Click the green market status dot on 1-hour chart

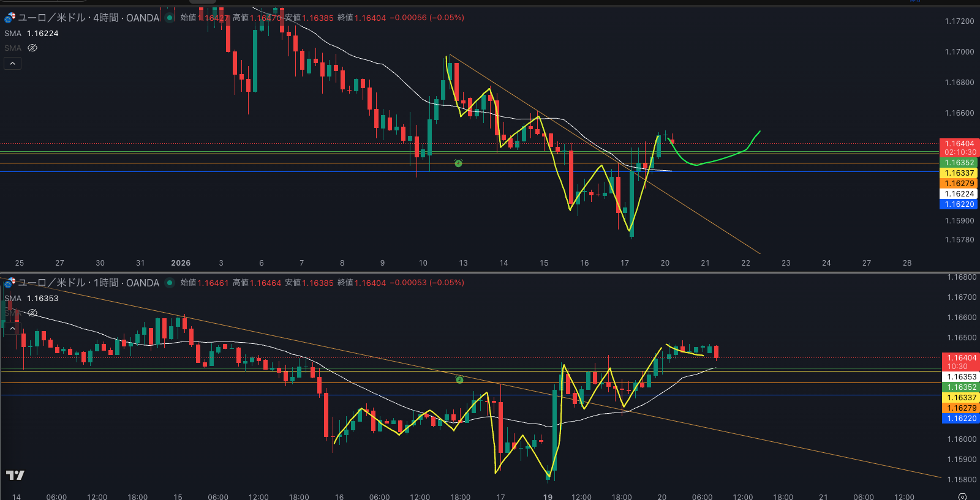point(170,283)
